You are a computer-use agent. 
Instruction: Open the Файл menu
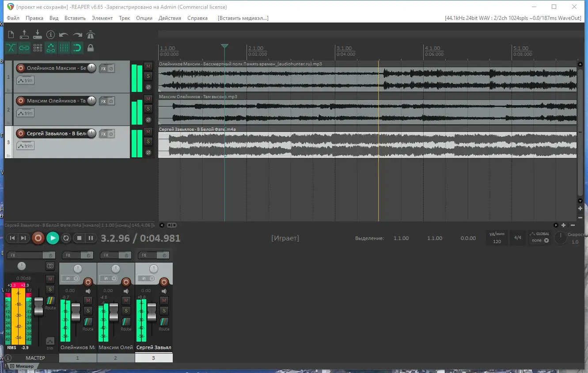tap(13, 18)
